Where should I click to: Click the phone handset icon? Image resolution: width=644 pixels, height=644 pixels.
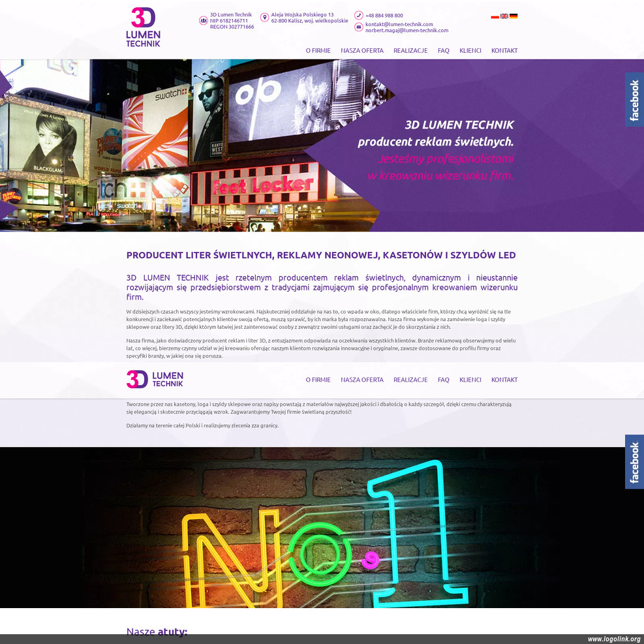point(359,15)
